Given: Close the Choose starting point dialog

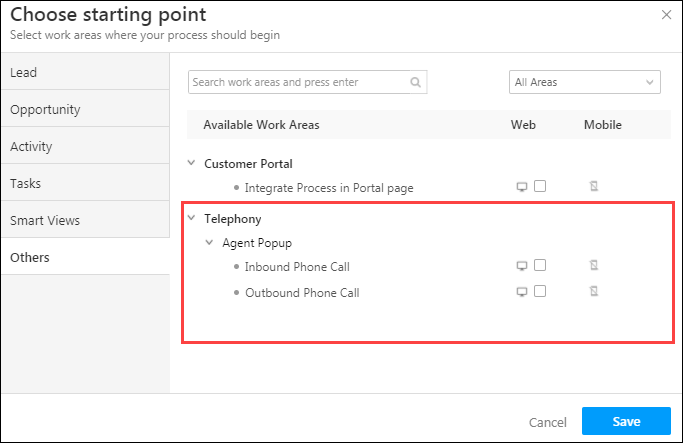Looking at the screenshot, I should click(667, 14).
